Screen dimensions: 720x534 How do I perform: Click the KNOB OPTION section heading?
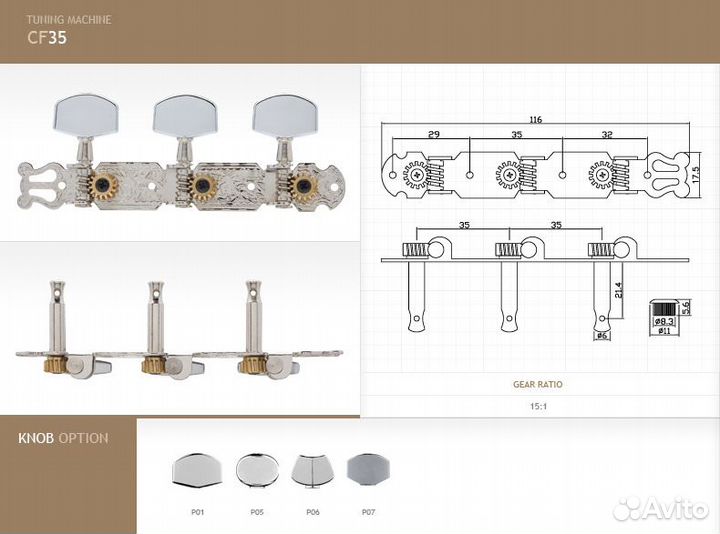point(63,438)
